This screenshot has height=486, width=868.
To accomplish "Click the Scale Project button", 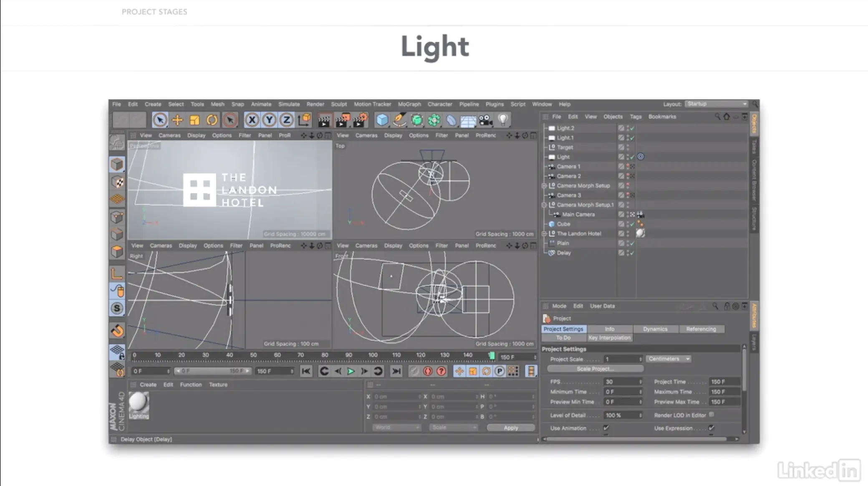I will pos(595,369).
